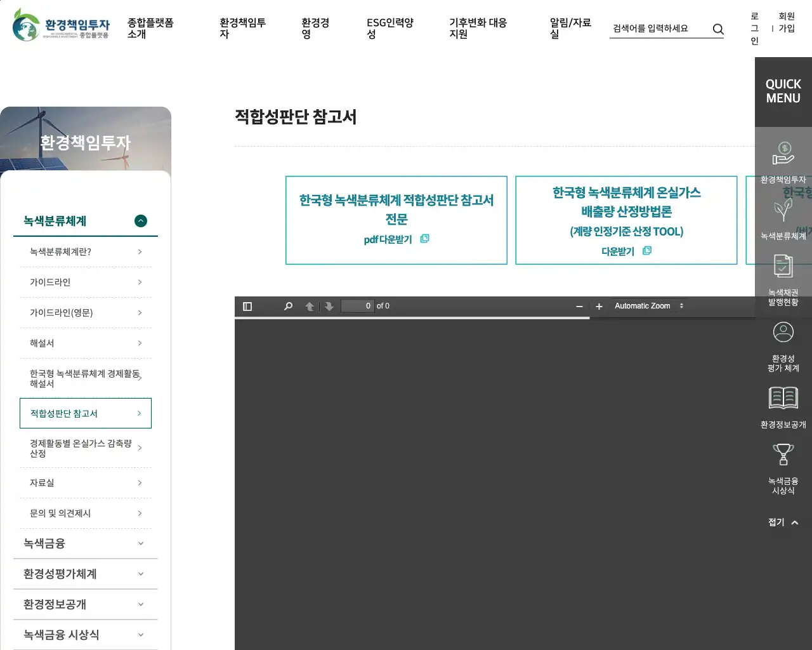
Task: Go to next PDF page arrow
Action: 329,307
